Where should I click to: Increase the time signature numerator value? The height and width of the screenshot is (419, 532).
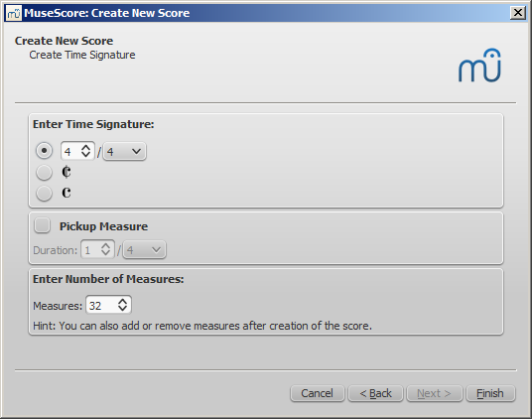85,147
